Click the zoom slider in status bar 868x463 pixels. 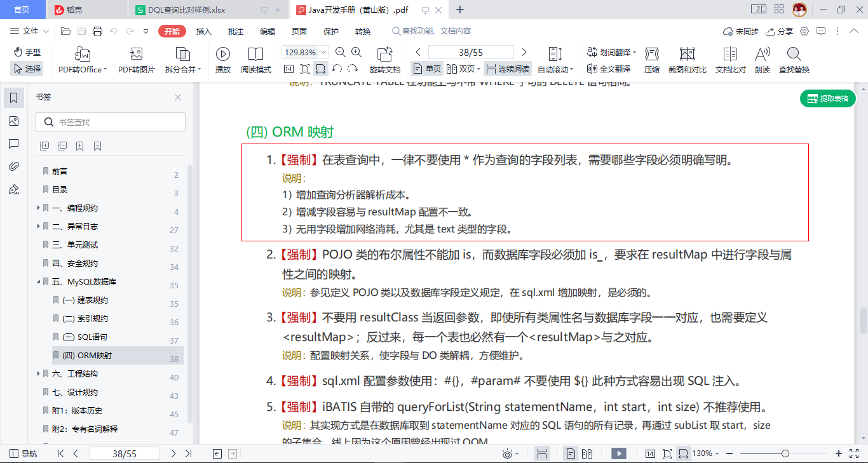[x=785, y=453]
